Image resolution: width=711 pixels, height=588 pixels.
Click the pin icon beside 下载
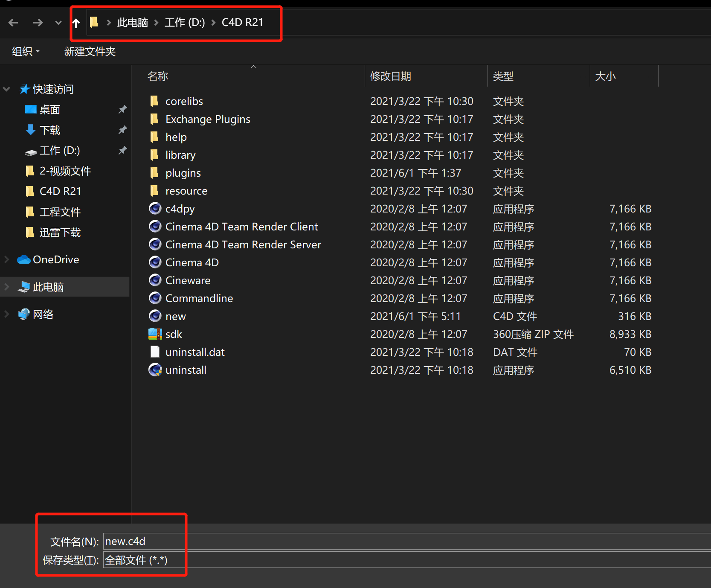pyautogui.click(x=123, y=130)
